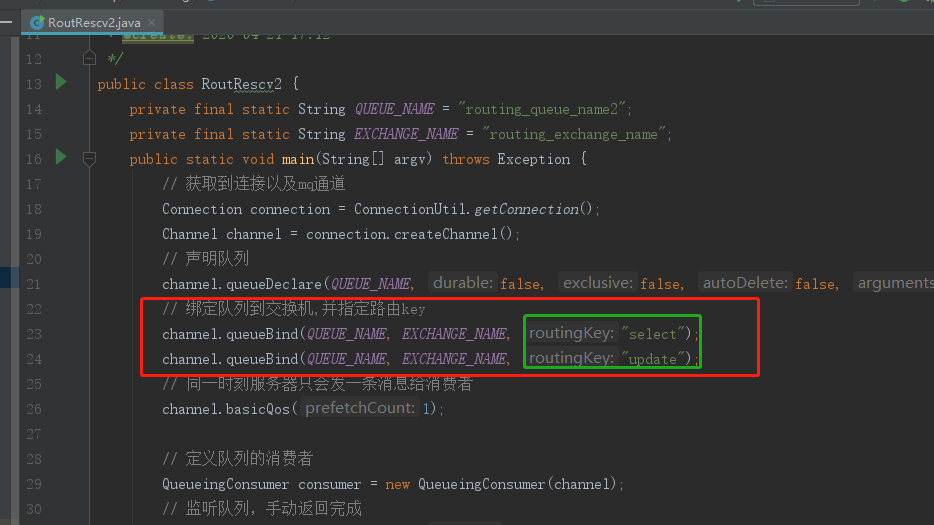
Task: Click the new QueueingConsumer(channel) constructor call
Action: 500,484
